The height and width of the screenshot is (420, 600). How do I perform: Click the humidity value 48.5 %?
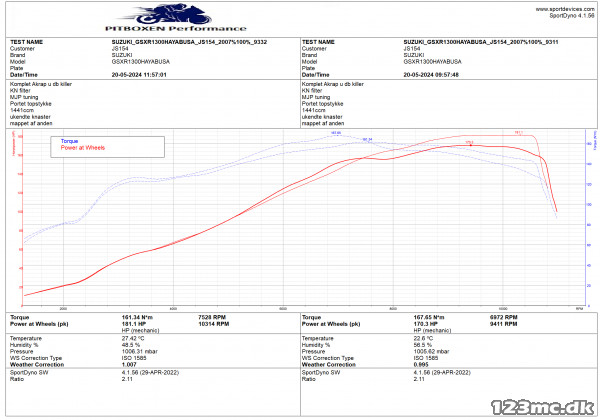pyautogui.click(x=131, y=345)
